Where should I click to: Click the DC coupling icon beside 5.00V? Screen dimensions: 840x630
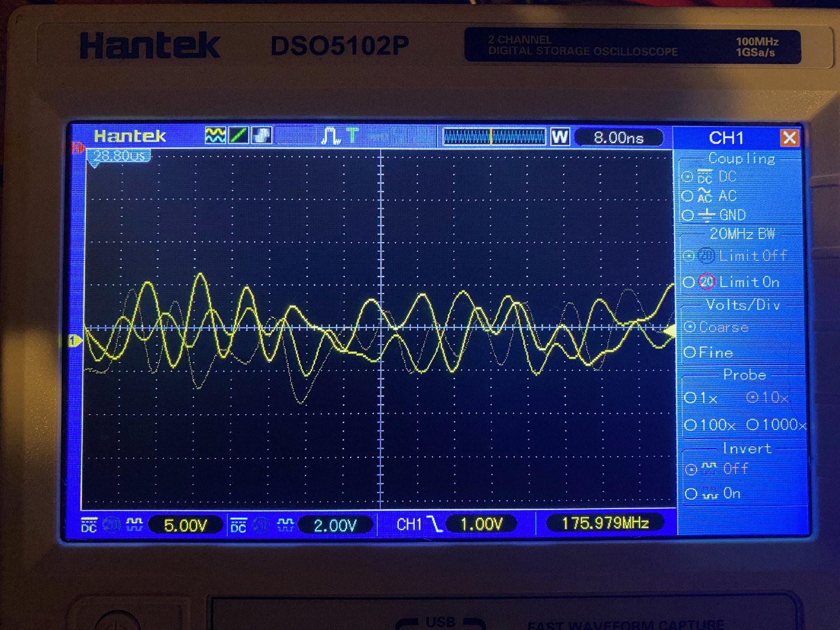89,525
